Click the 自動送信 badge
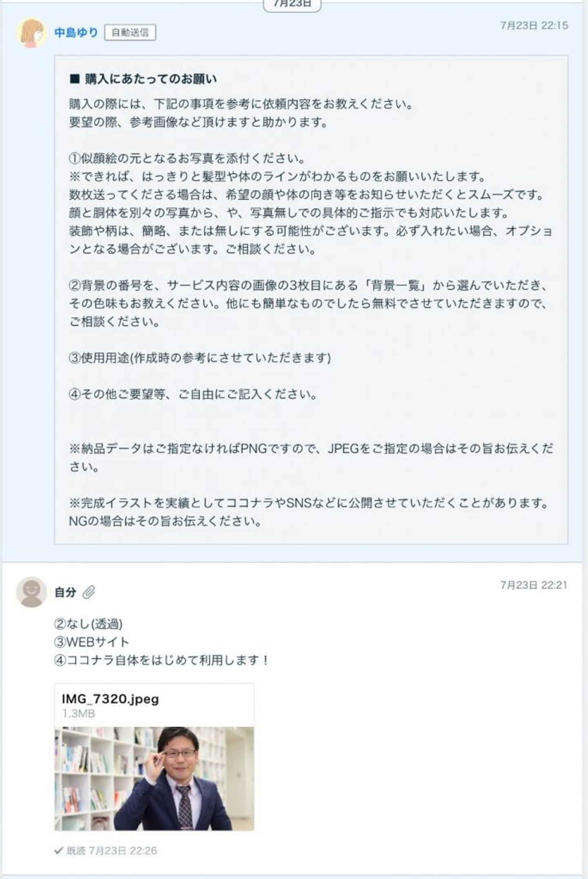The height and width of the screenshot is (879, 588). coord(130,33)
